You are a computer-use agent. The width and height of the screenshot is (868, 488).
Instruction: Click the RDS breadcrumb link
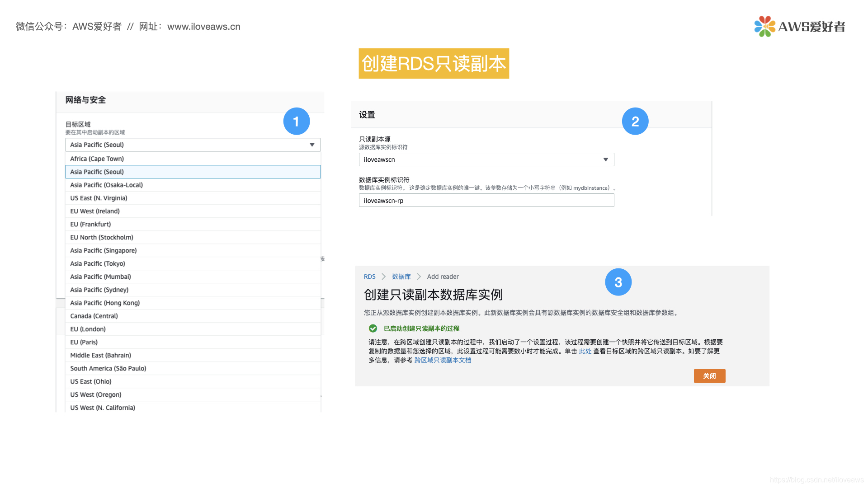click(369, 277)
